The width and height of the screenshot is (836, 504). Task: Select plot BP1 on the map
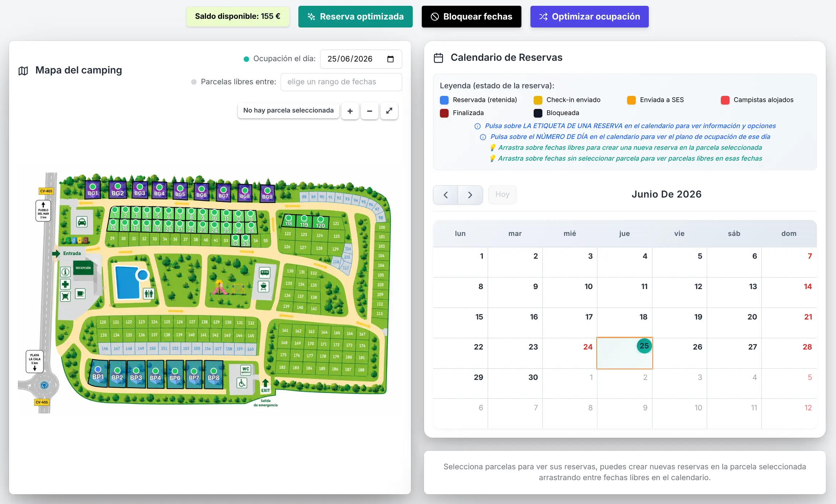98,373
